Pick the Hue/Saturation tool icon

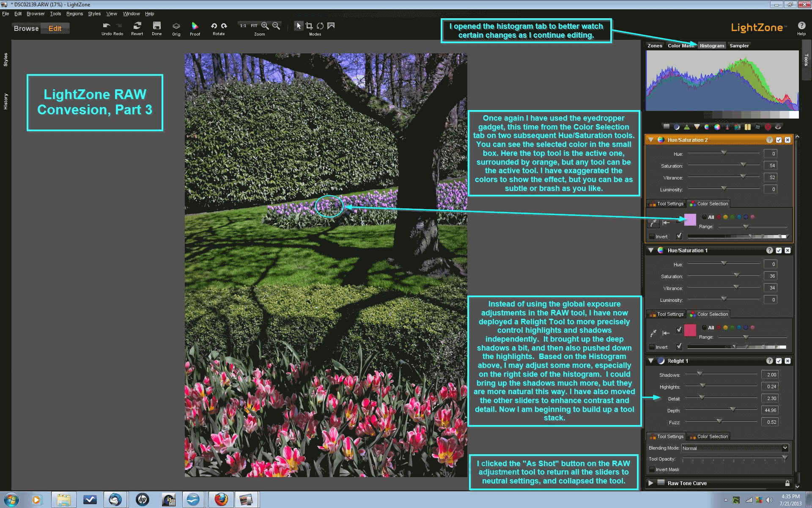point(716,127)
